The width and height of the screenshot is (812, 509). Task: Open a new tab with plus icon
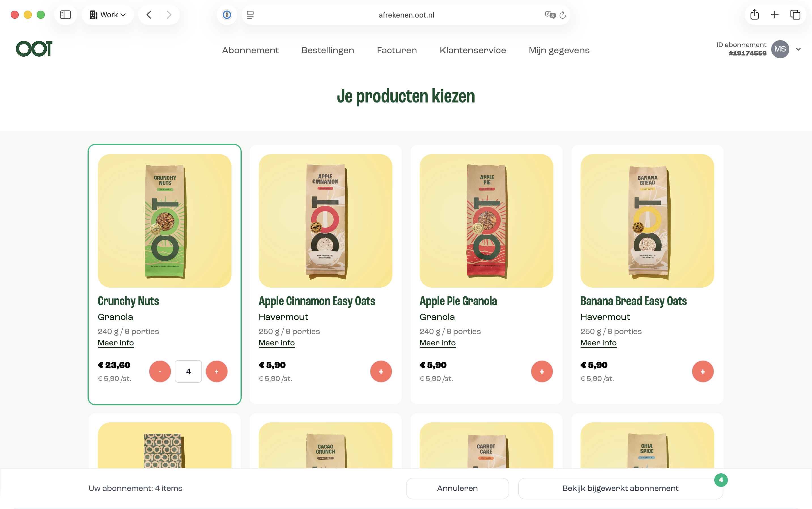coord(775,15)
